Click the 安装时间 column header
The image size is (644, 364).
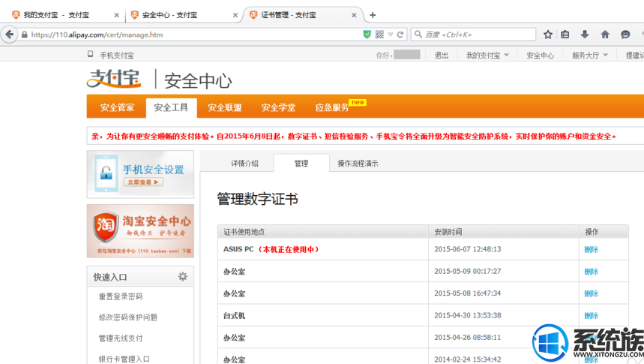(448, 232)
